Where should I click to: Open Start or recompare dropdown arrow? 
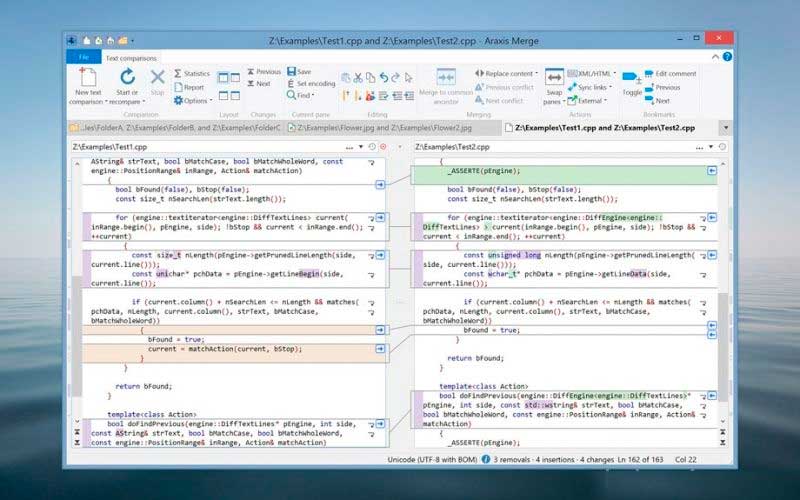(x=143, y=102)
